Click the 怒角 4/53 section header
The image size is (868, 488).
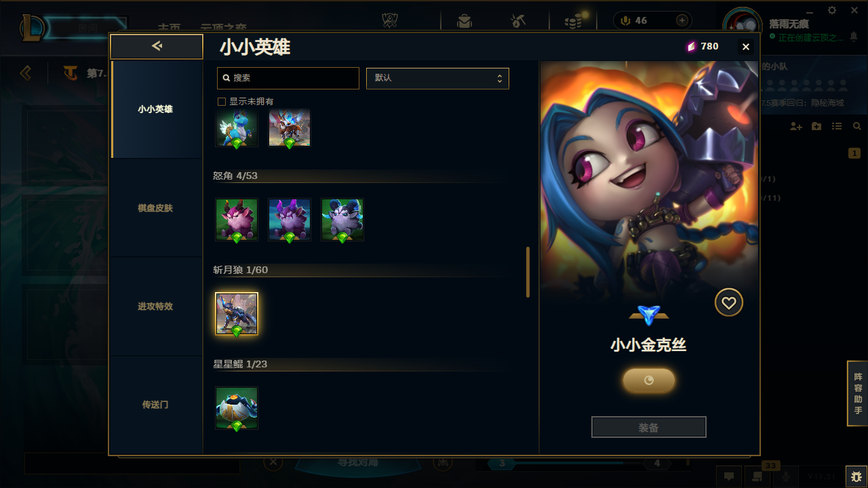pos(235,176)
